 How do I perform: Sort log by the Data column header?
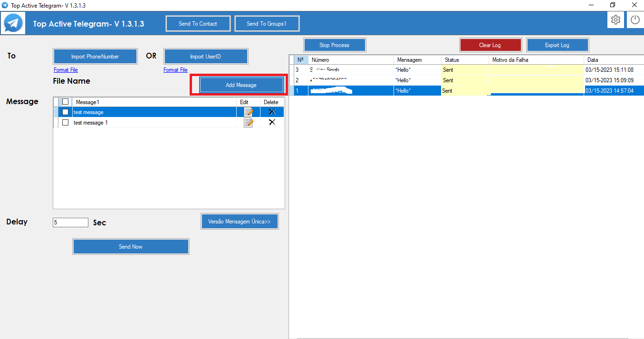coord(614,60)
